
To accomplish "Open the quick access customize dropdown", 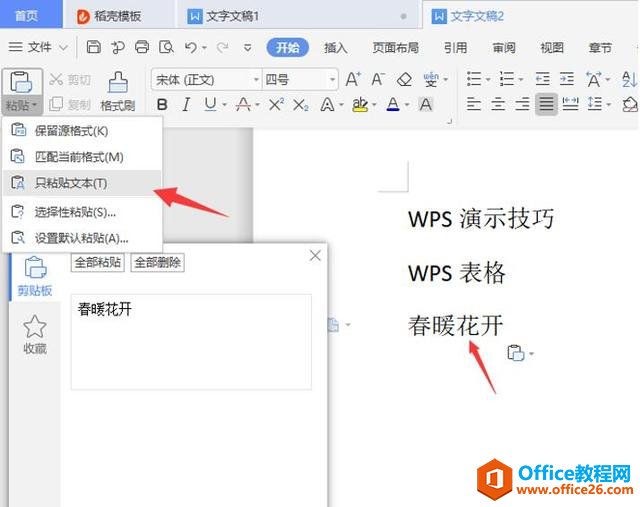I will pyautogui.click(x=247, y=48).
